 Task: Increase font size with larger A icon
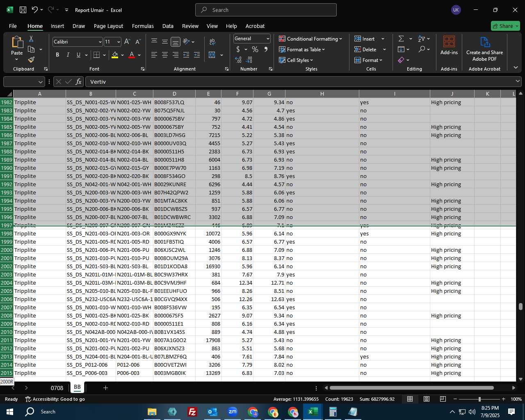pyautogui.click(x=127, y=41)
